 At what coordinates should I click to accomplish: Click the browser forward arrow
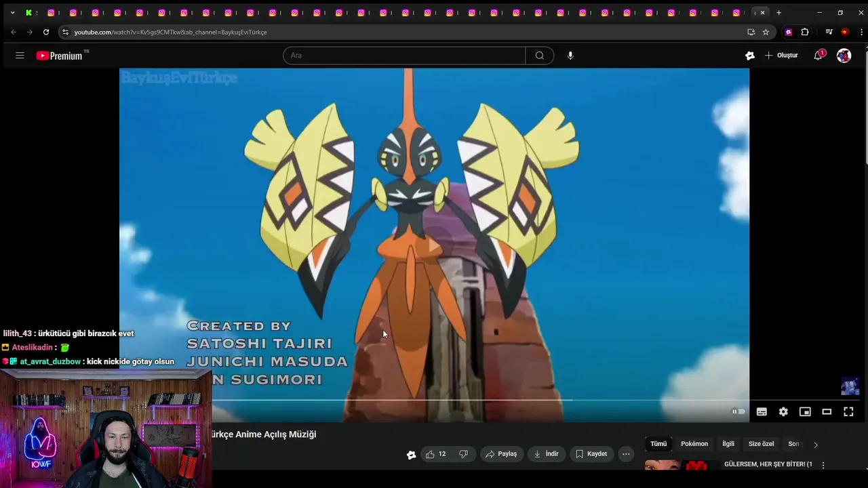[x=29, y=32]
